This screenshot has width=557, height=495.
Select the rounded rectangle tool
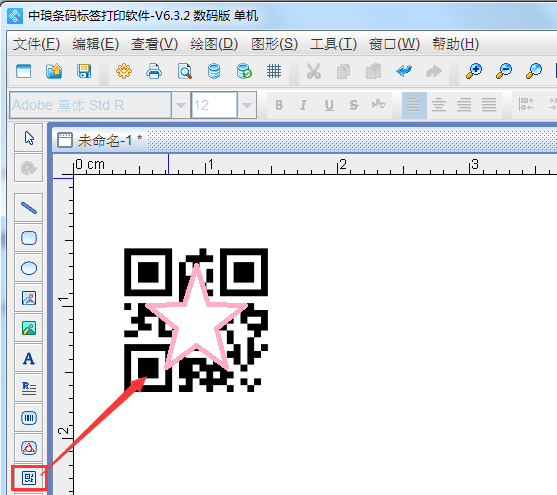[29, 238]
